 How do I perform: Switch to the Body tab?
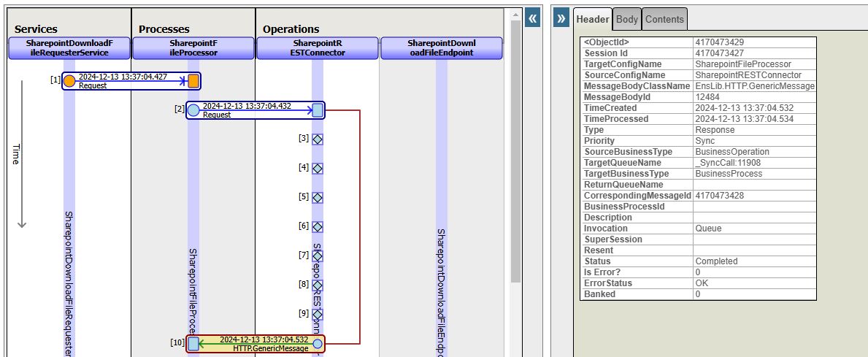click(626, 19)
